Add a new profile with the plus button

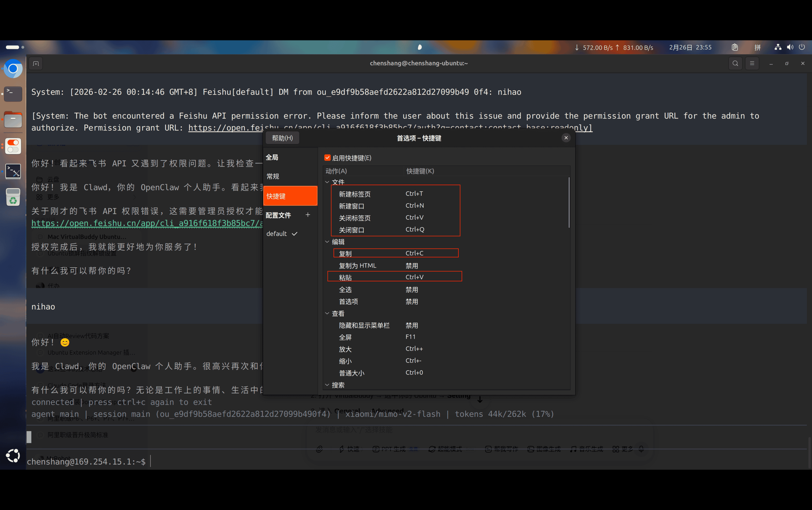[x=308, y=214]
